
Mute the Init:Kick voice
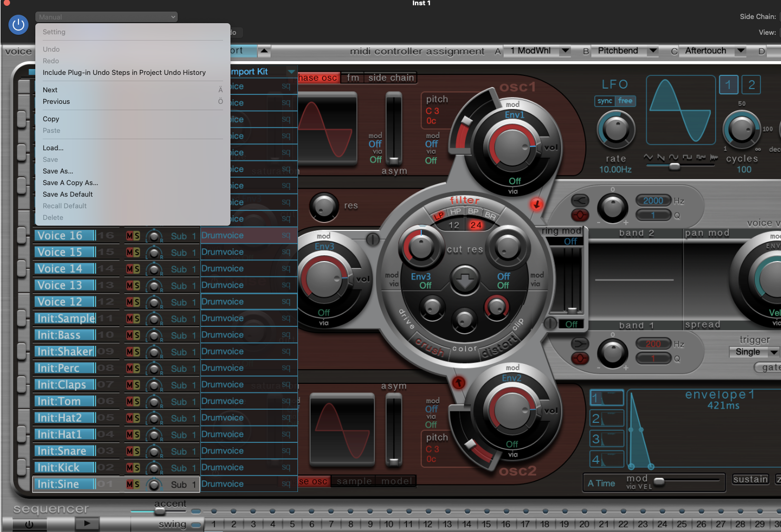[x=130, y=467]
